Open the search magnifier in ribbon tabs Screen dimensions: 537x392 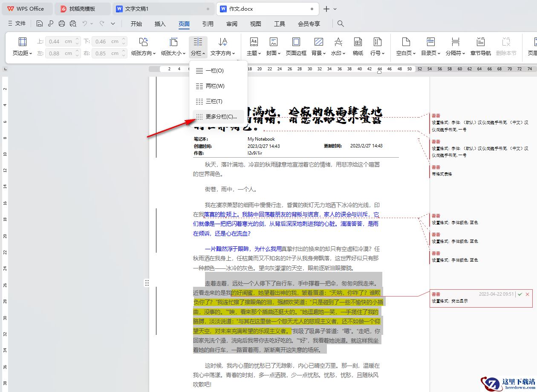pos(341,23)
